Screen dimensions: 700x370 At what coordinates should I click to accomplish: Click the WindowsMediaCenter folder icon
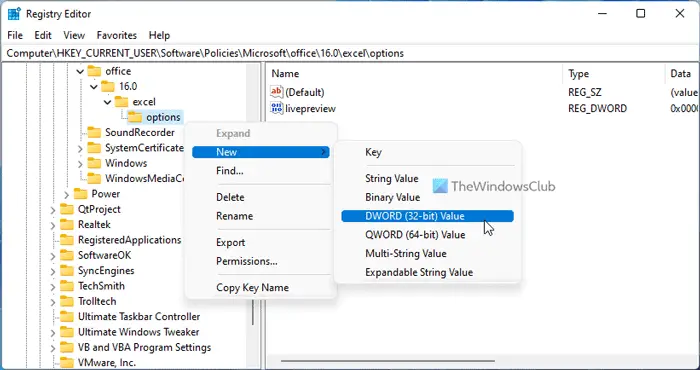pos(94,179)
